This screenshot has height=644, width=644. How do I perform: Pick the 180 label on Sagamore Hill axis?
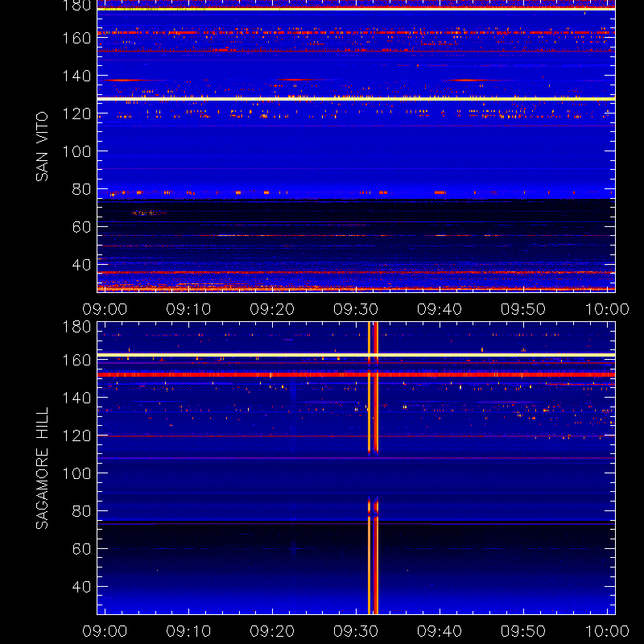[x=76, y=327]
